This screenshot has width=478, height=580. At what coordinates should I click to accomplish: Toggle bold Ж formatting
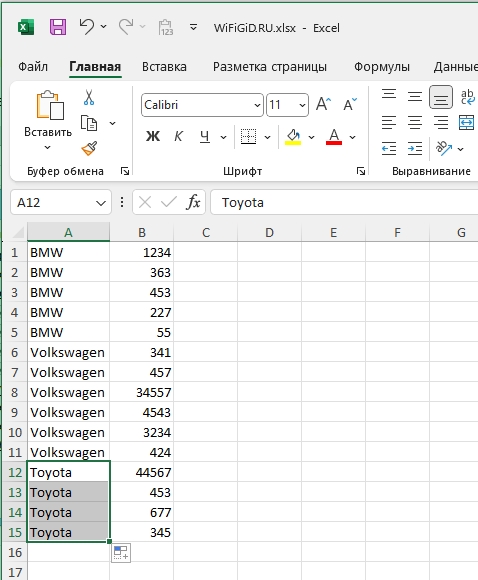pos(153,137)
